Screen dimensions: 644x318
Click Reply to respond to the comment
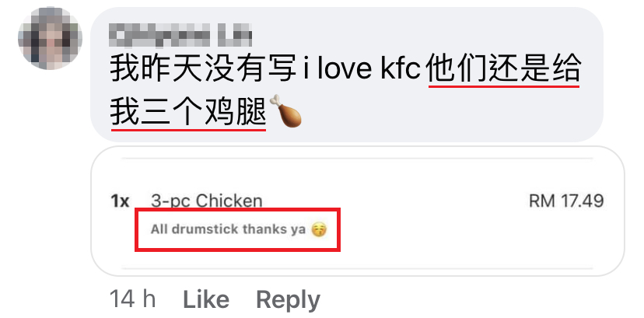(288, 300)
